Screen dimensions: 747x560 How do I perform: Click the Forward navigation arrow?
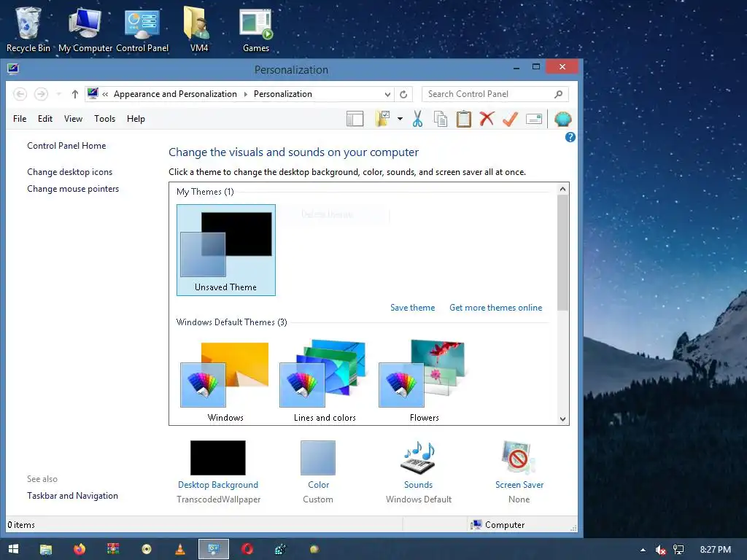pyautogui.click(x=42, y=94)
